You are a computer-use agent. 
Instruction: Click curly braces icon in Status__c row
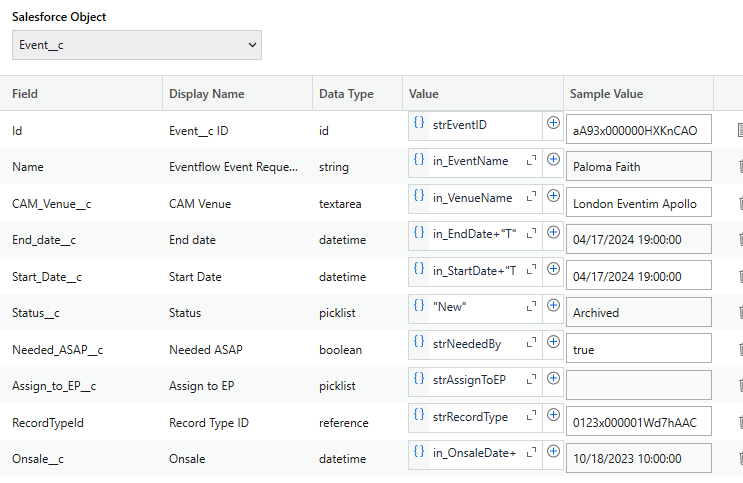tap(419, 305)
